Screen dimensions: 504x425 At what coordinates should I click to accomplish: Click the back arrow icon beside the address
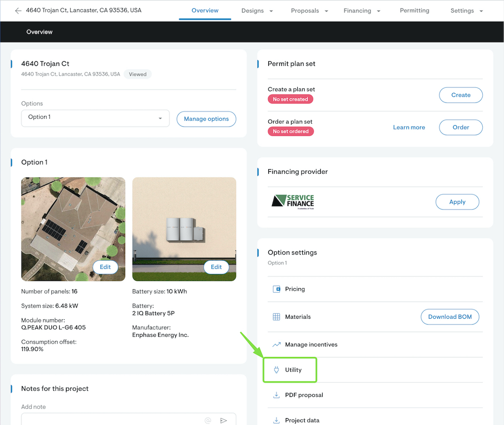pyautogui.click(x=18, y=11)
